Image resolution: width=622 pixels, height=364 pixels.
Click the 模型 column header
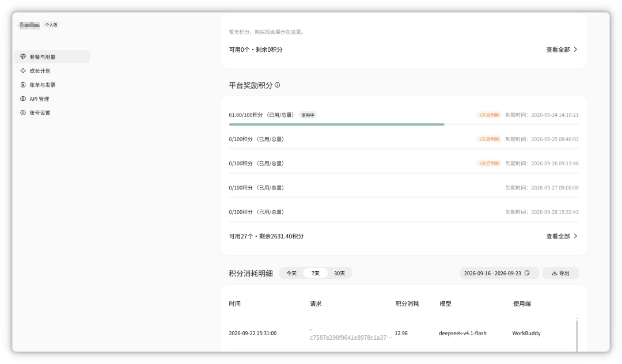445,304
